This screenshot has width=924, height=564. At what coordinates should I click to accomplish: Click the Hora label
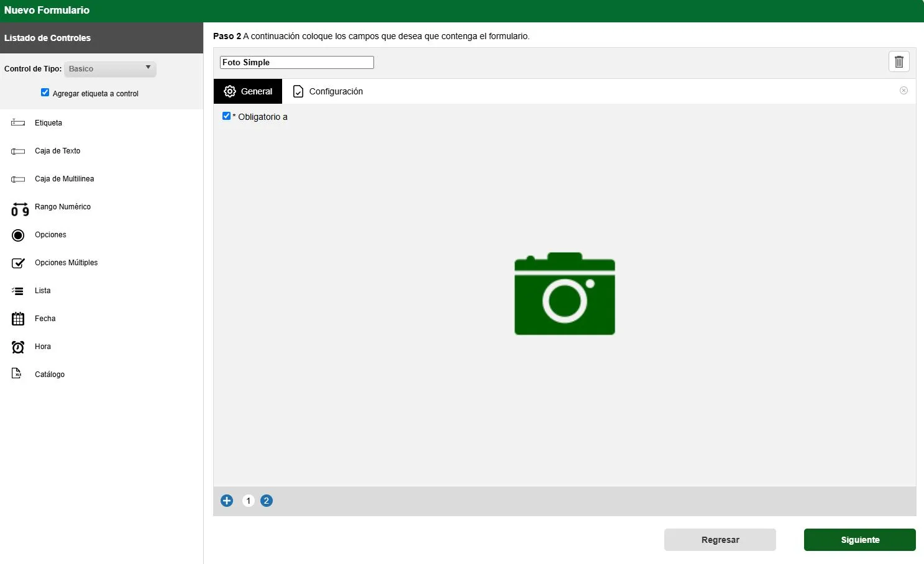pyautogui.click(x=43, y=347)
